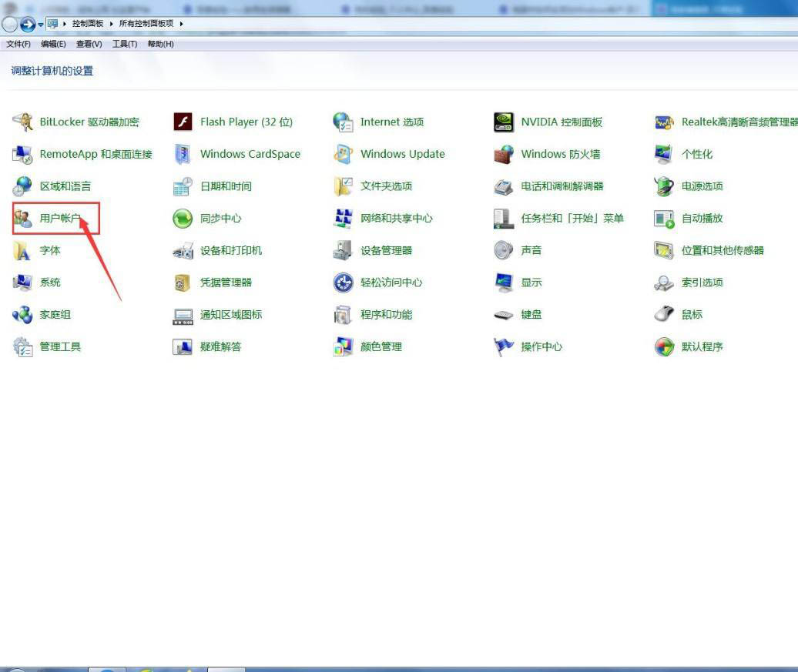Open the 网络和共享中心 icon
The width and height of the screenshot is (798, 672).
pos(343,219)
